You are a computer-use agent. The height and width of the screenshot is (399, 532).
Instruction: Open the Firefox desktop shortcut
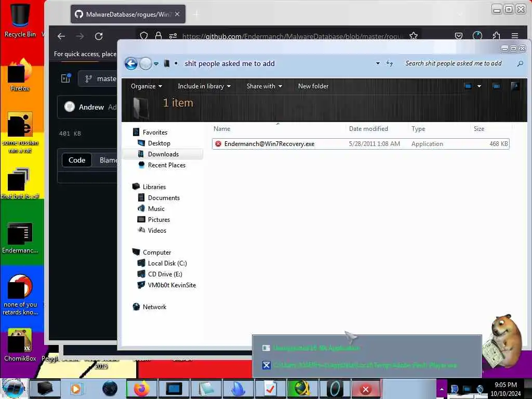(20, 75)
